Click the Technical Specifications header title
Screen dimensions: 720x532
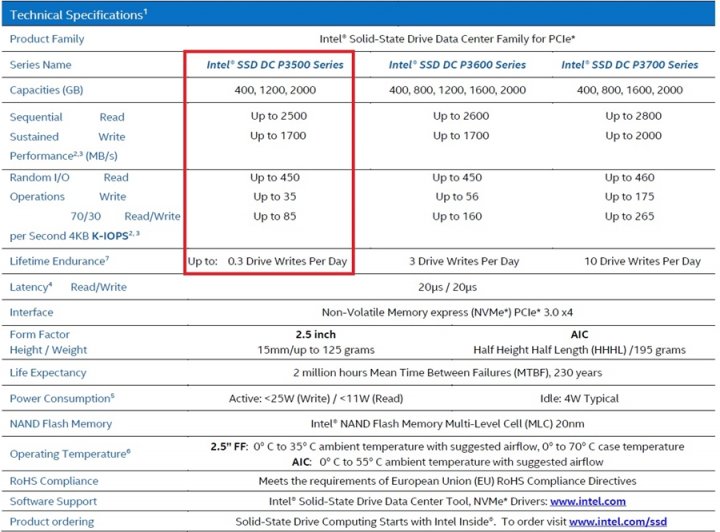click(79, 15)
